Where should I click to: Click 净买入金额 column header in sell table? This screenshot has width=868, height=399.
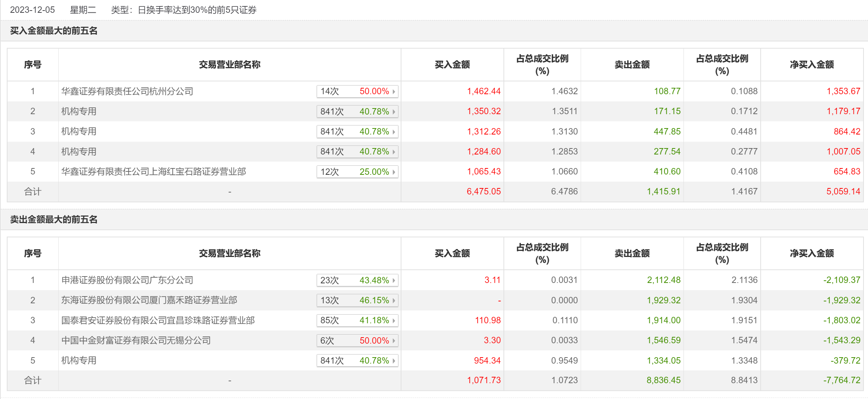812,254
